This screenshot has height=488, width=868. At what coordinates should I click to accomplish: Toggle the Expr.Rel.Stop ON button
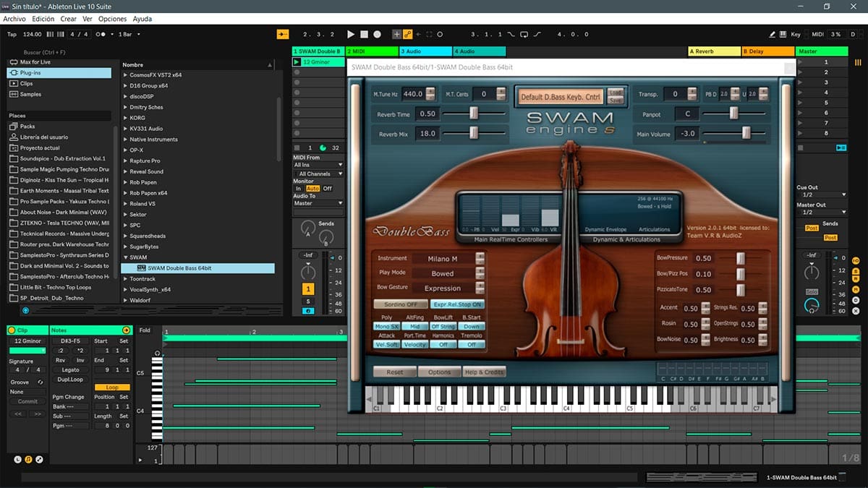pyautogui.click(x=456, y=304)
